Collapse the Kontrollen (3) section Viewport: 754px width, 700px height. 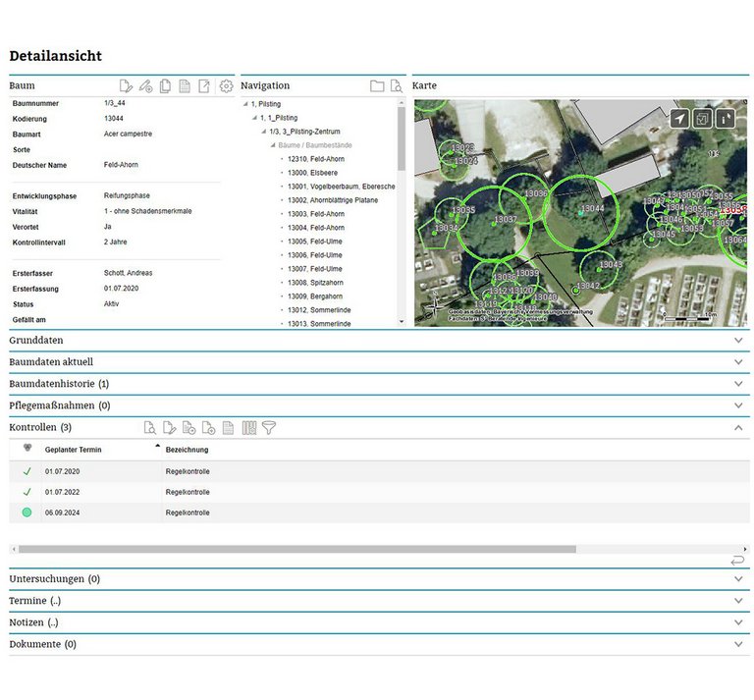coord(738,427)
